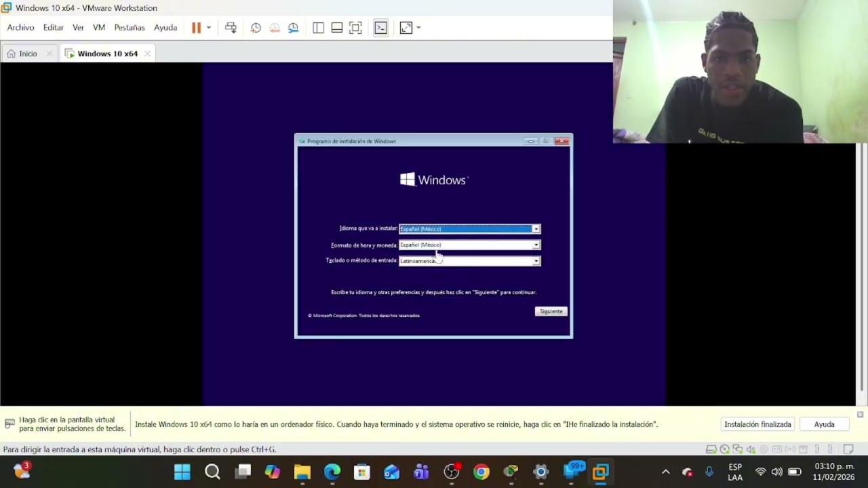The width and height of the screenshot is (868, 488).
Task: Click the Siguiente button
Action: (551, 311)
